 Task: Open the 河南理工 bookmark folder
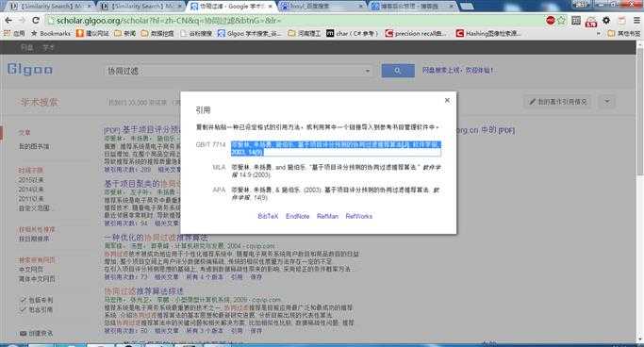tap(305, 33)
